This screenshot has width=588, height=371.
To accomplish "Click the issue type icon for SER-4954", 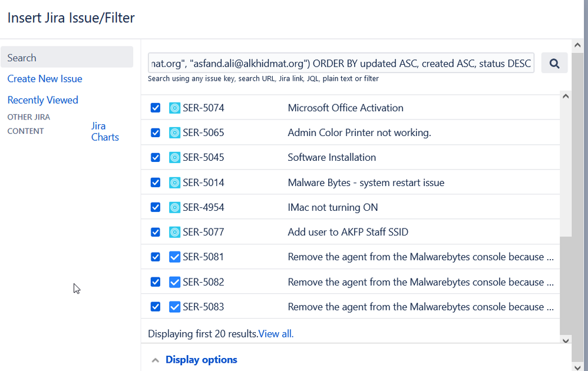I will 174,207.
